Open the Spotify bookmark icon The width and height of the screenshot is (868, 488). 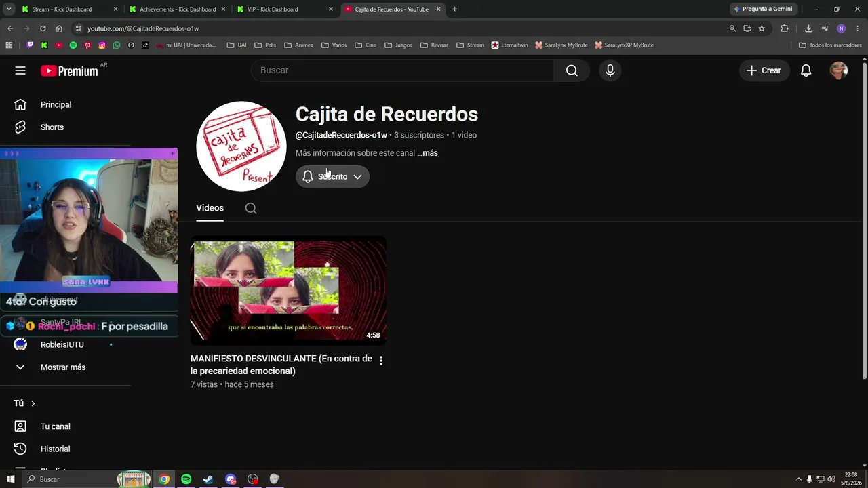pyautogui.click(x=73, y=45)
